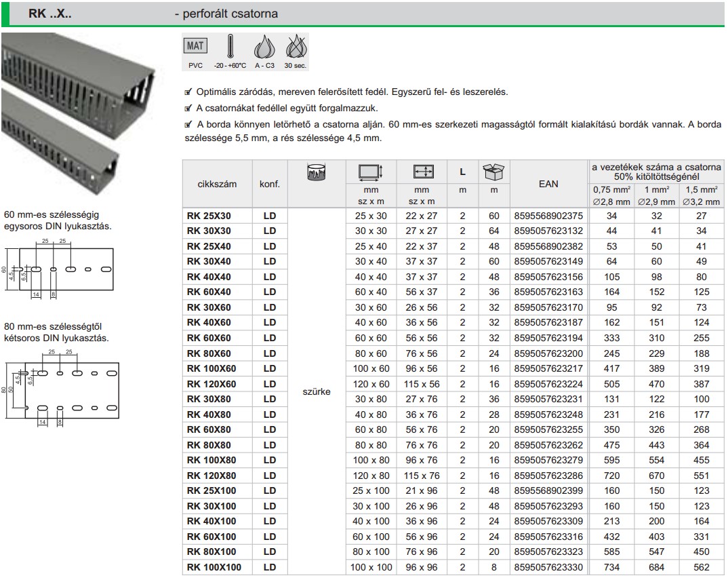The width and height of the screenshot is (728, 580).
Task: Click the checkmark beside 'A csatornákat fedéllel'
Action: click(x=188, y=109)
